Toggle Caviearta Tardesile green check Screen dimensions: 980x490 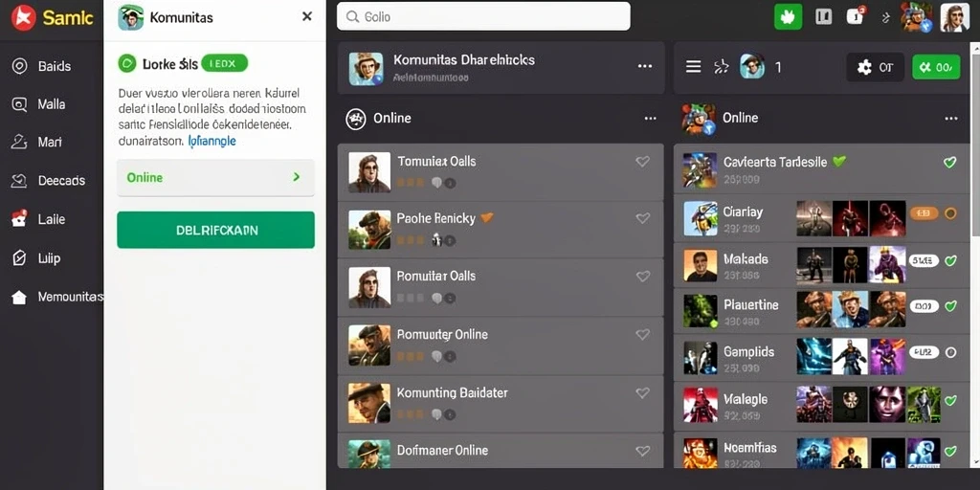tap(949, 163)
